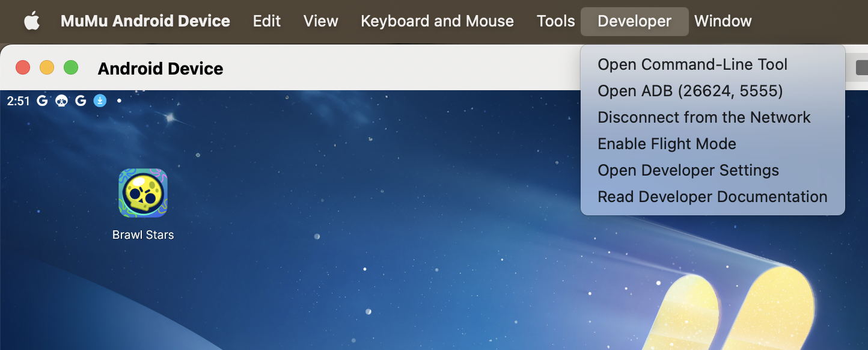Screen dimensions: 868x350
Task: Expand the Keyboard and Mouse menu
Action: tap(437, 22)
